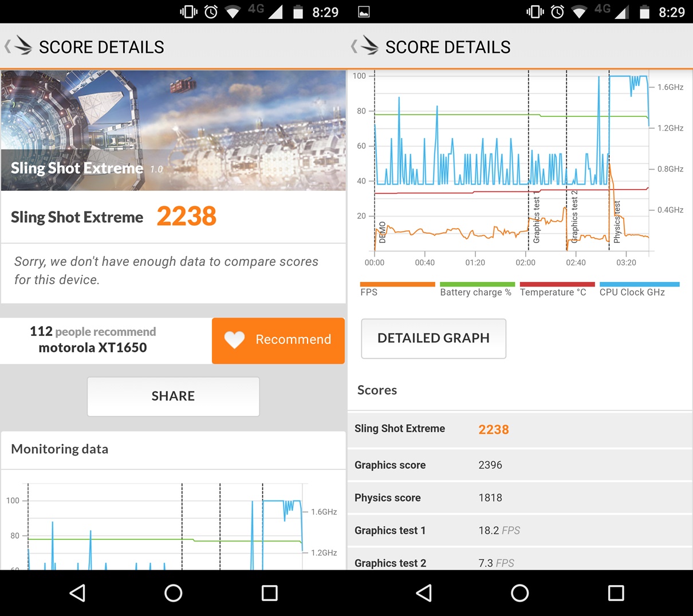Tap the Recommend button label
Viewport: 693px width, 616px height.
(293, 339)
